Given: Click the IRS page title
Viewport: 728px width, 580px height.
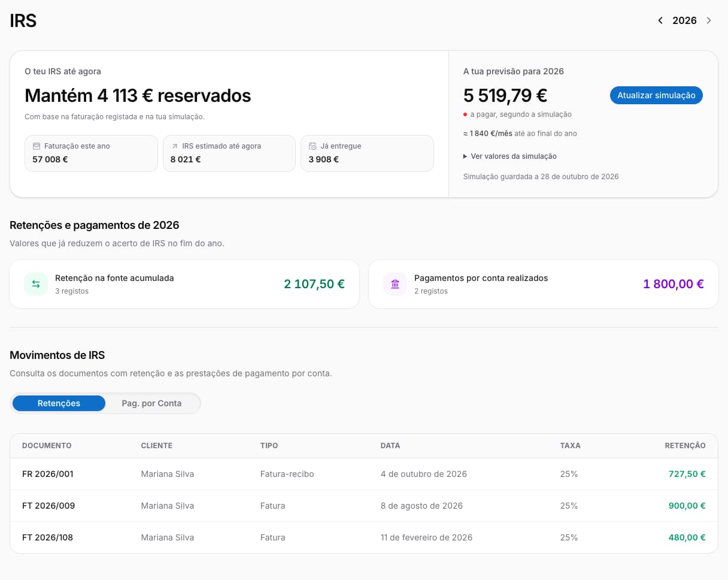Looking at the screenshot, I should [23, 20].
